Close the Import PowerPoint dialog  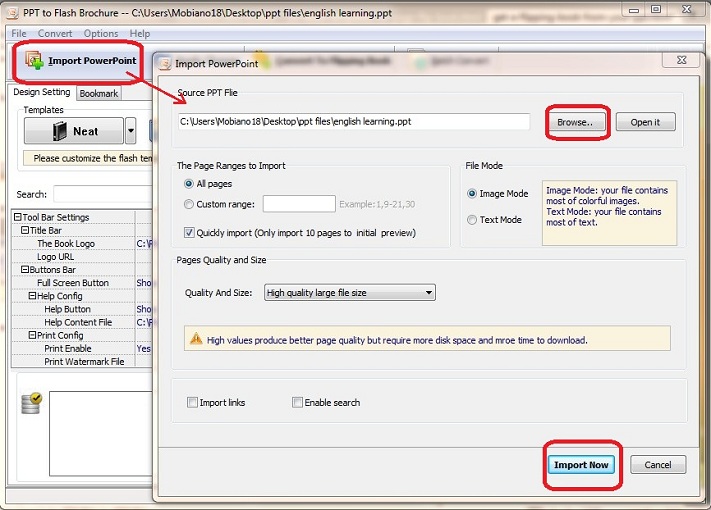[681, 60]
